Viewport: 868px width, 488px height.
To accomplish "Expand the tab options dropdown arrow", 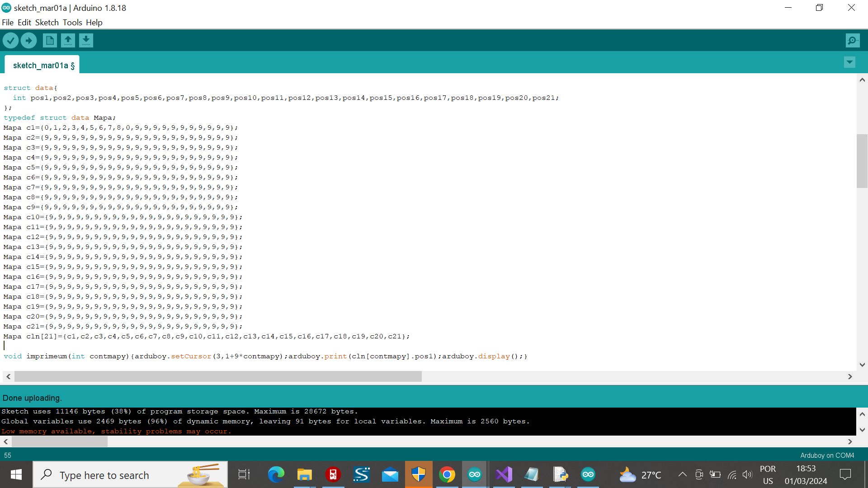I will pyautogui.click(x=849, y=62).
